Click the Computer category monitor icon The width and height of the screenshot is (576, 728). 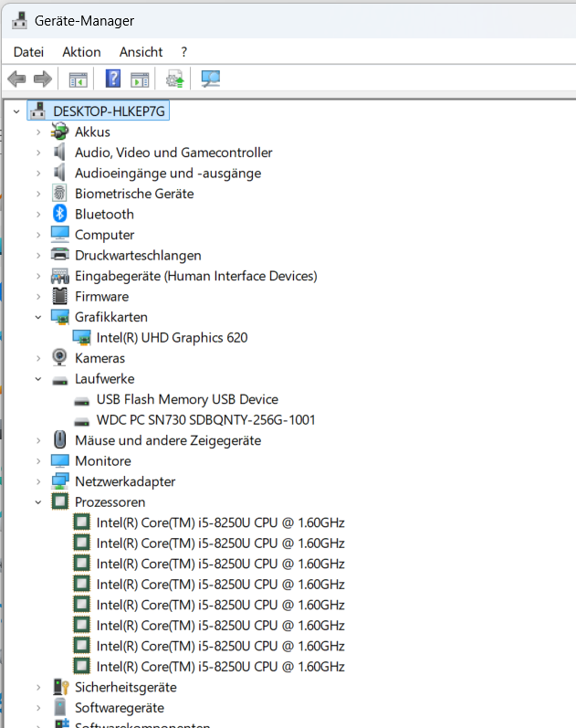(x=60, y=234)
